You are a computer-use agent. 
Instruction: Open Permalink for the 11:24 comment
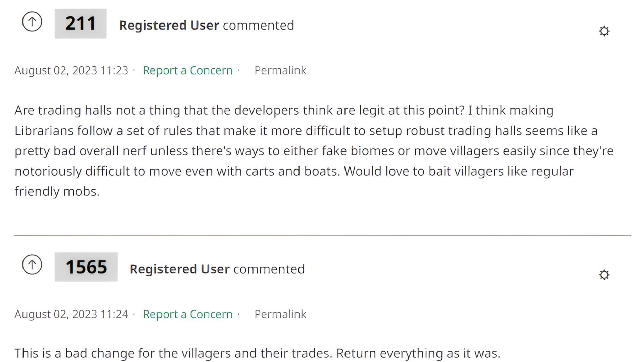[x=280, y=314]
